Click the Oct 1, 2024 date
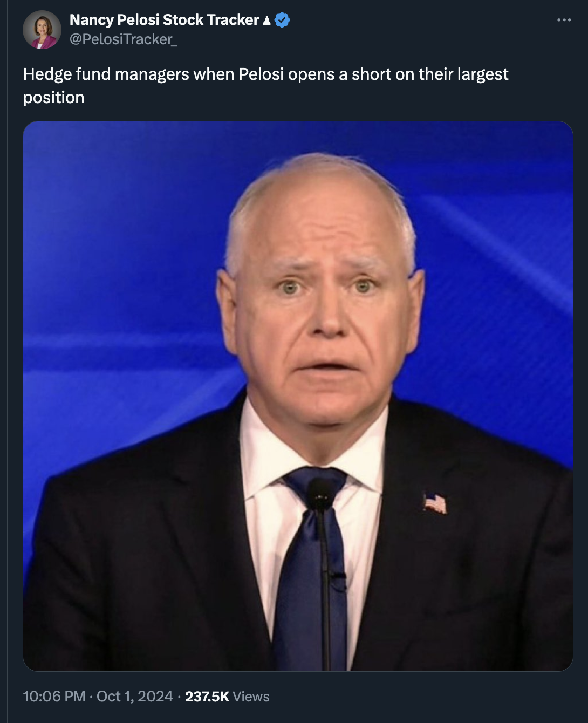This screenshot has height=723, width=588. click(x=135, y=697)
